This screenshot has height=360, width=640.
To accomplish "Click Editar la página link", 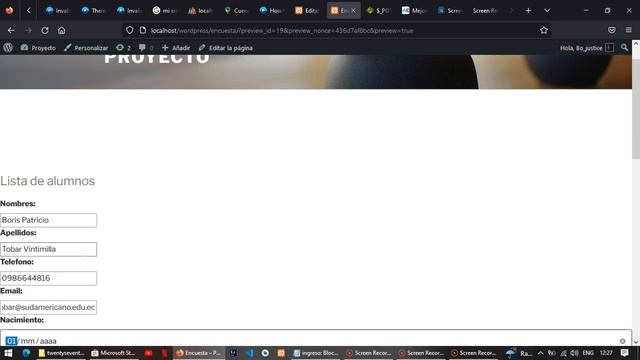I will tap(225, 48).
